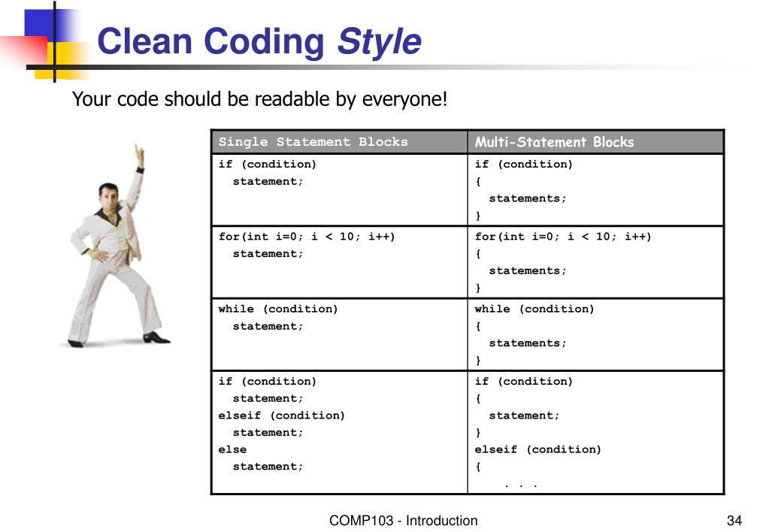Click the slide number 34

[x=734, y=521]
